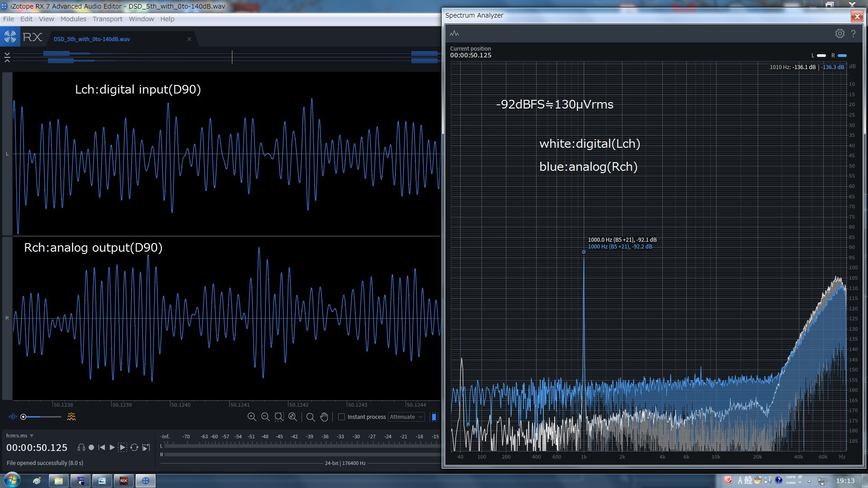The width and height of the screenshot is (868, 488).
Task: Click the zoom out icon
Action: click(x=265, y=417)
